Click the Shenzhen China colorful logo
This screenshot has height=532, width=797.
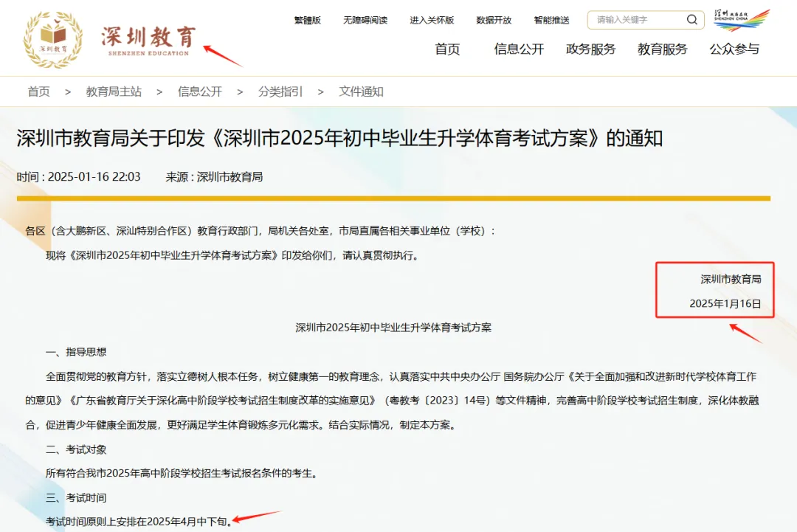click(x=742, y=20)
